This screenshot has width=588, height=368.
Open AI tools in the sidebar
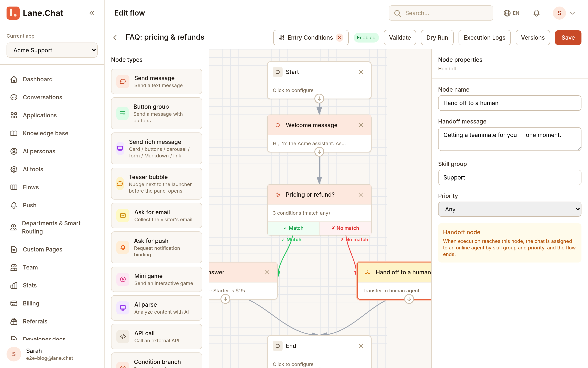tap(52, 169)
